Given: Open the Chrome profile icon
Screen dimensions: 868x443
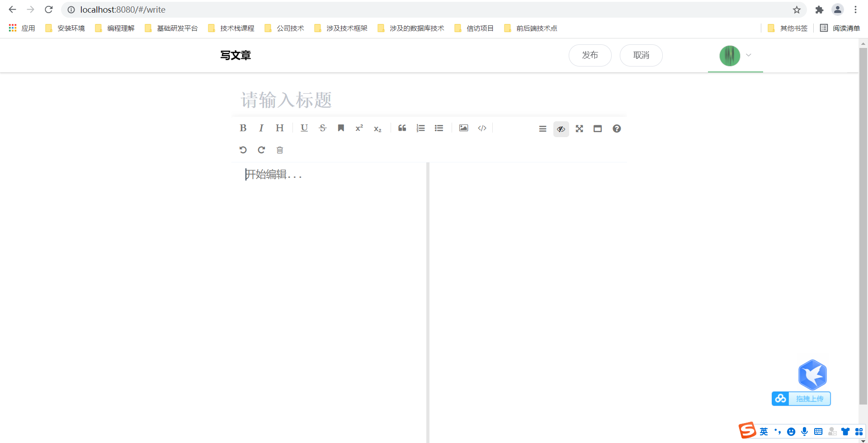Looking at the screenshot, I should coord(838,10).
